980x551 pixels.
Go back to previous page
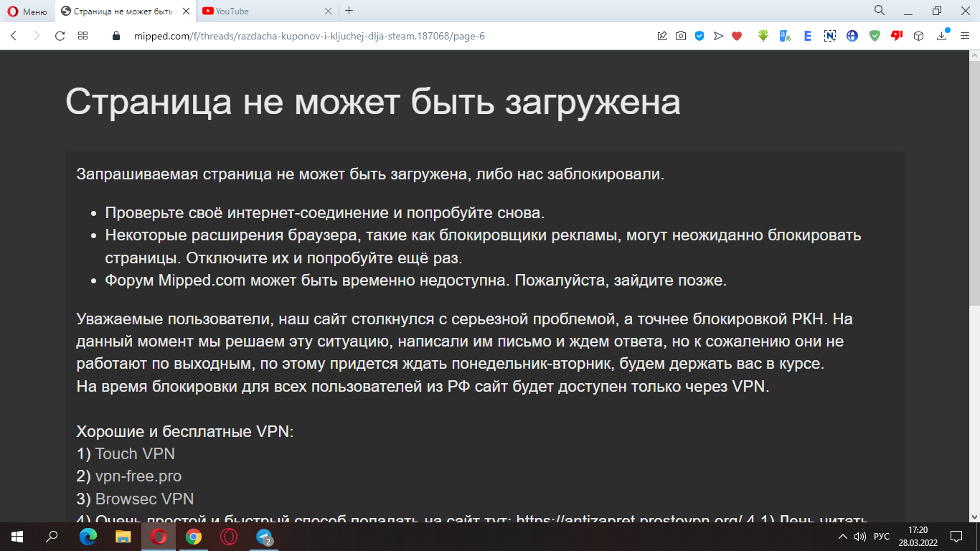[x=14, y=36]
